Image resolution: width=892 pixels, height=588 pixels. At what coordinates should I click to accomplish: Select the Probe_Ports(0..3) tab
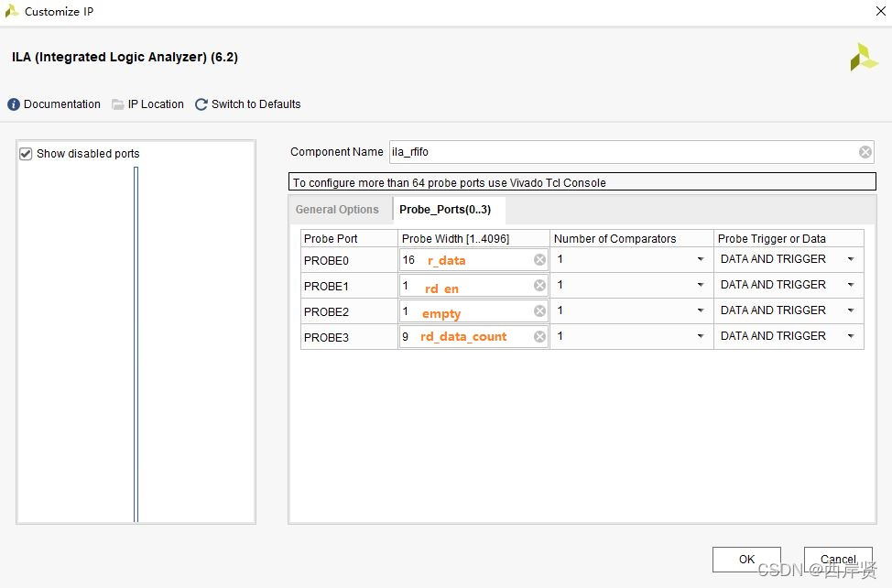445,210
